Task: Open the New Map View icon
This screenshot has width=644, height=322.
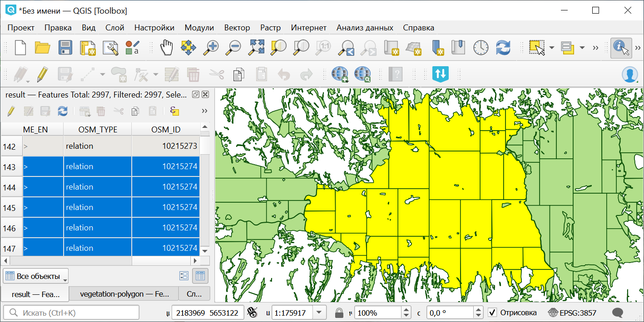Action: (391, 48)
